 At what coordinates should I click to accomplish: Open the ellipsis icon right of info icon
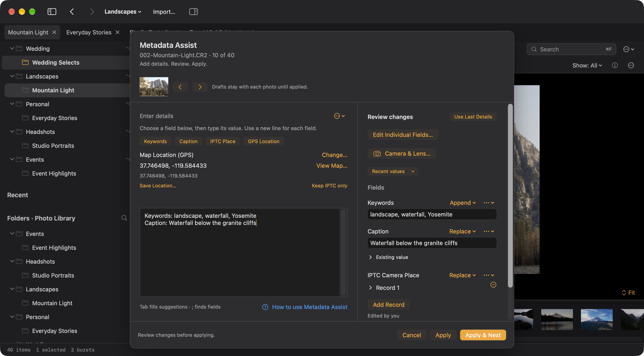[631, 65]
